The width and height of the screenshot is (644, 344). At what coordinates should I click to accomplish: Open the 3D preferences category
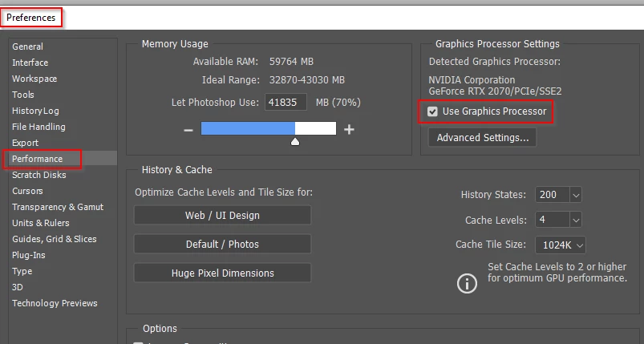(x=18, y=287)
